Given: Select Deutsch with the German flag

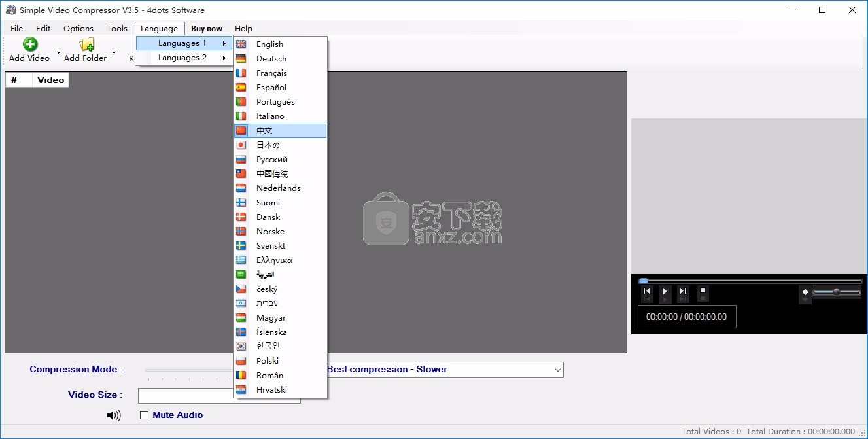Looking at the screenshot, I should tap(280, 58).
